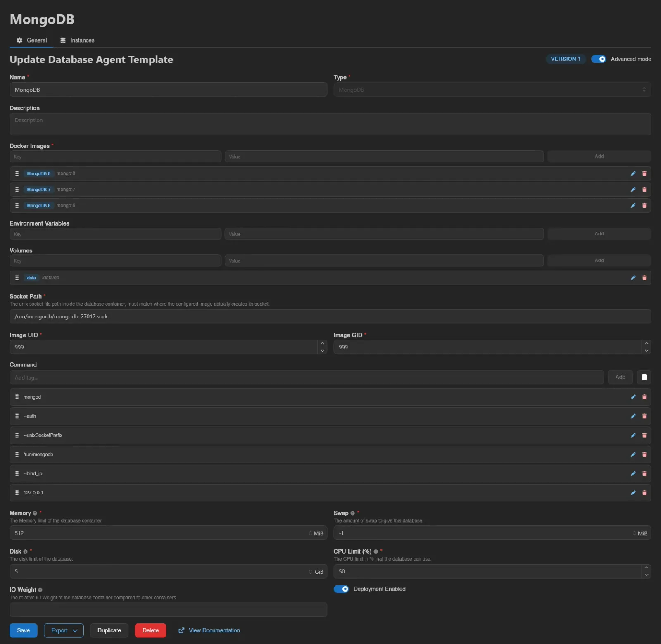Screen dimensions: 661x644
Task: Delete the /run/mongodb command tag
Action: point(644,454)
